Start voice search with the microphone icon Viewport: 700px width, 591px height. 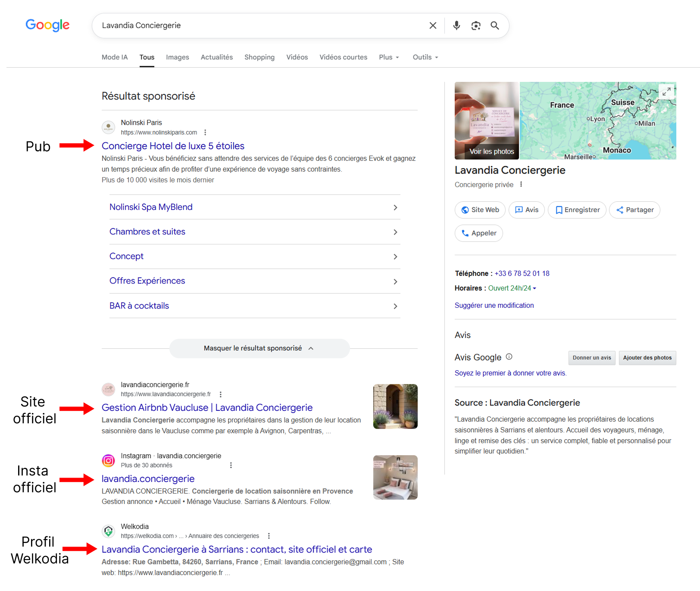[456, 25]
